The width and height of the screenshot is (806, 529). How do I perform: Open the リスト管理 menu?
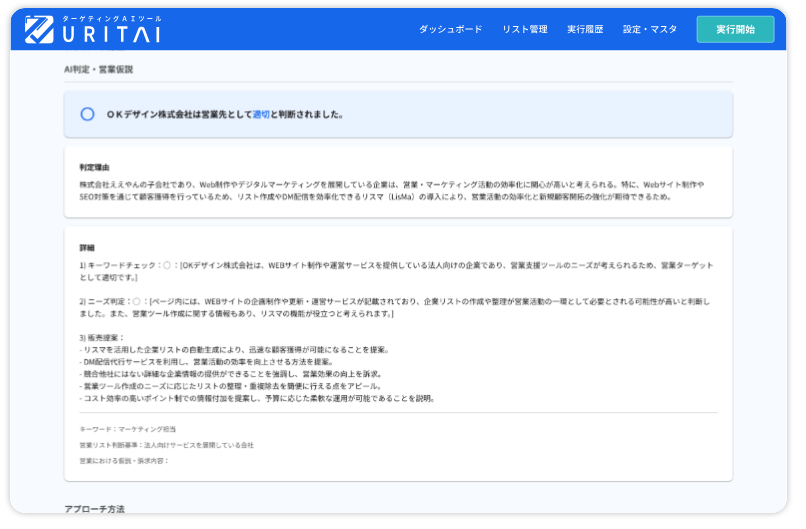point(525,29)
